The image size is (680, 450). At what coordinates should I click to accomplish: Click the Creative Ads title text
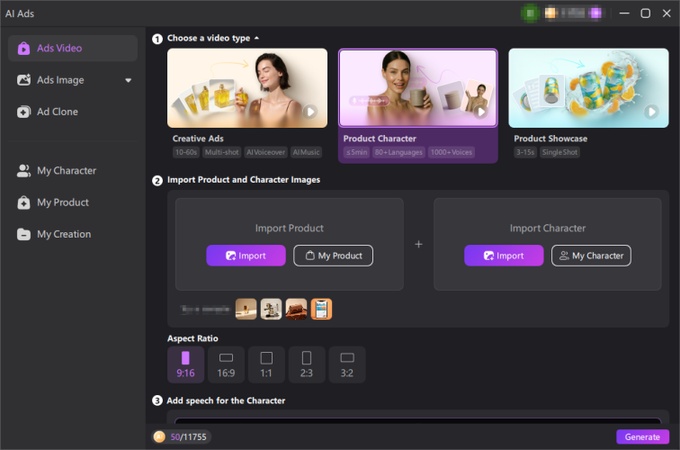point(198,138)
